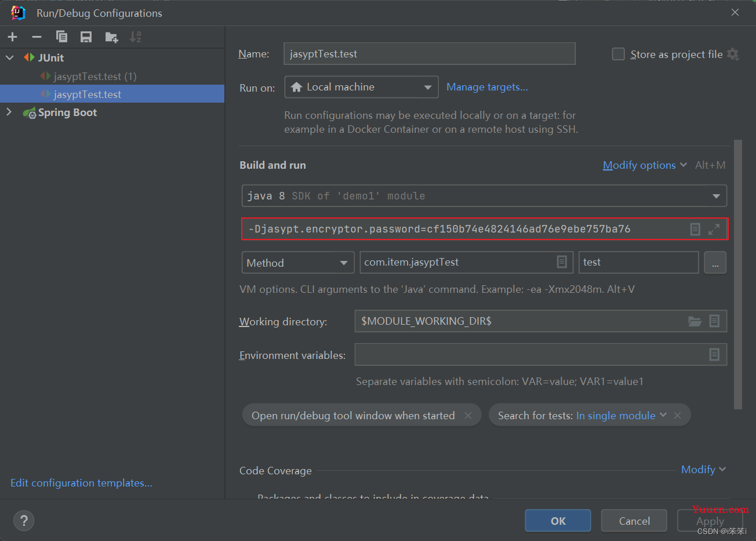
Task: Create new folder for configurations
Action: [x=111, y=37]
